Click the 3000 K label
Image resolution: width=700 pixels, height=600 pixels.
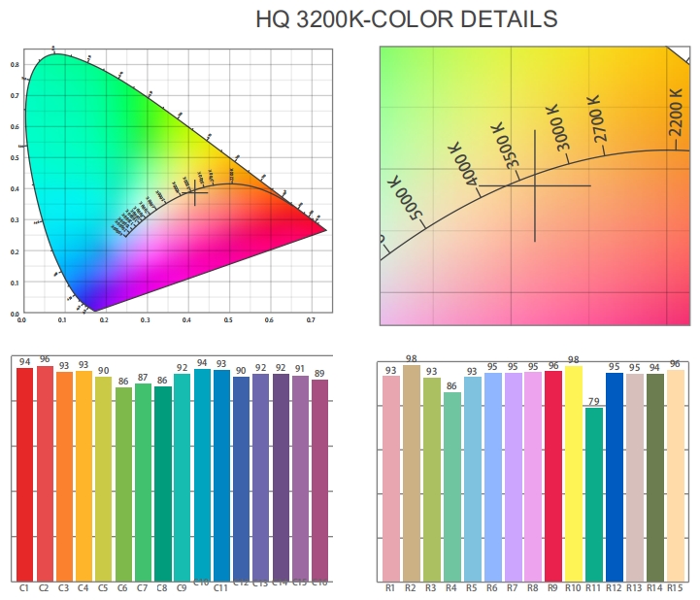coord(558,128)
